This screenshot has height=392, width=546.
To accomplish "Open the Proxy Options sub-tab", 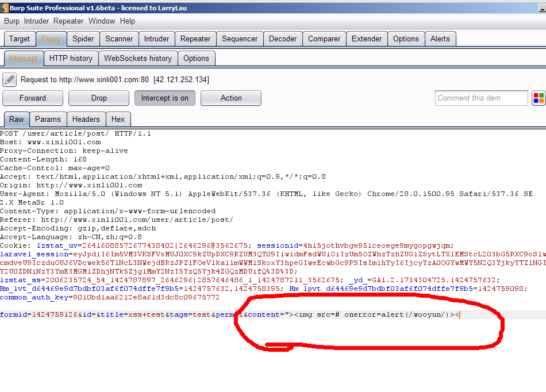I will (x=197, y=58).
